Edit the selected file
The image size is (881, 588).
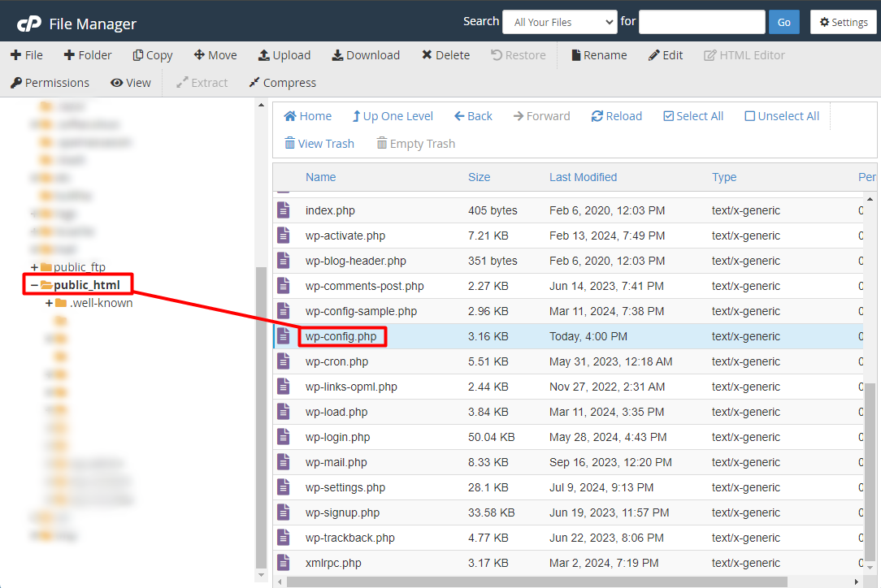coord(666,55)
